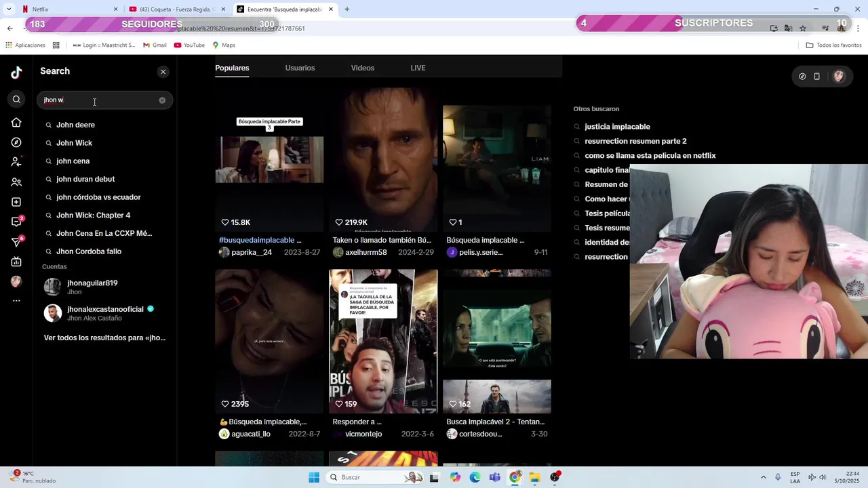Screen dimensions: 868x488
Task: Switch to the LIVE results tab
Action: pos(418,68)
